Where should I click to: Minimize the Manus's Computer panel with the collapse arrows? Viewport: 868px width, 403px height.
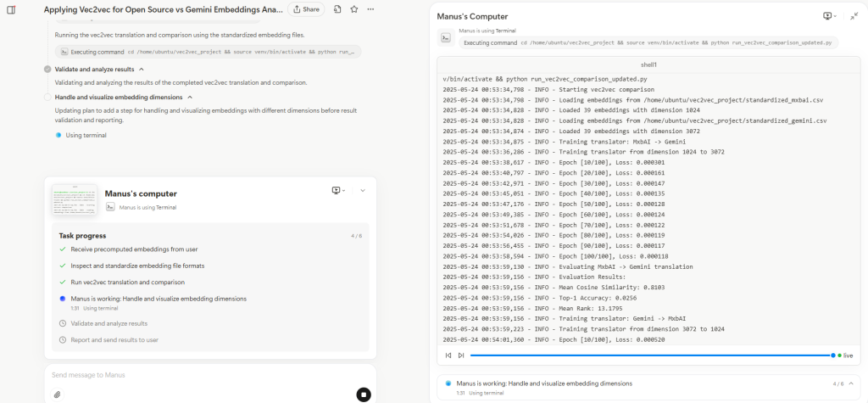click(854, 16)
